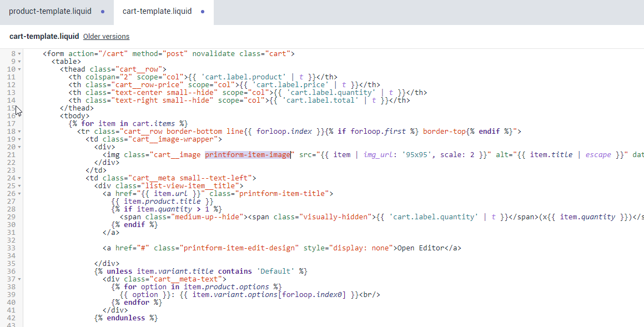This screenshot has width=644, height=327.
Task: Collapse list-view-item__title div at line 25
Action: point(19,186)
